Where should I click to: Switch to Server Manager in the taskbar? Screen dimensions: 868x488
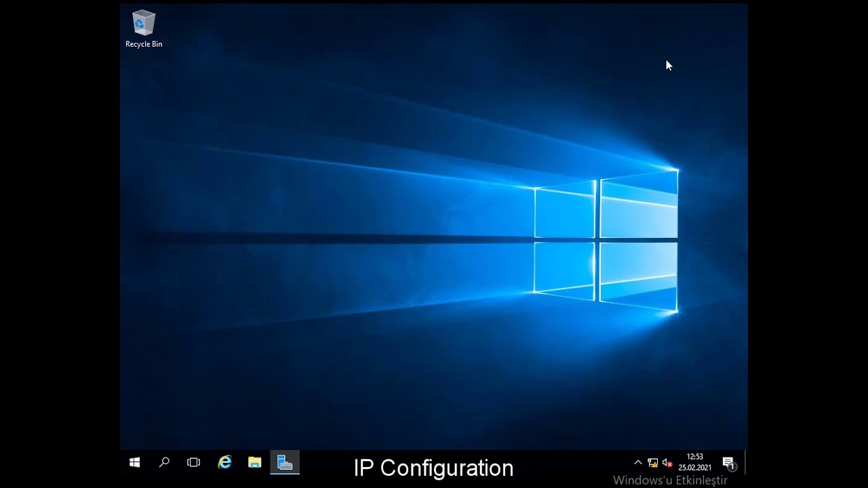point(285,462)
